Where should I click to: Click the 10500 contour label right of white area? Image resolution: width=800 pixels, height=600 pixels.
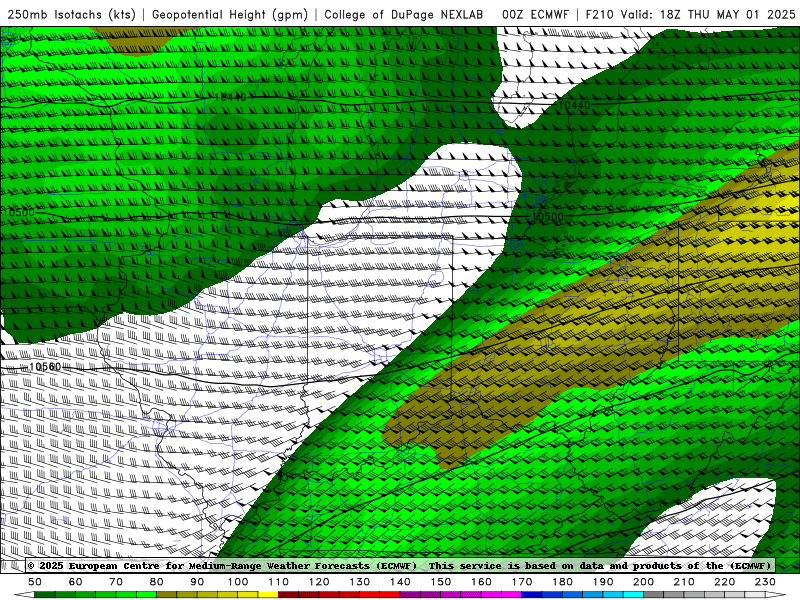click(548, 216)
